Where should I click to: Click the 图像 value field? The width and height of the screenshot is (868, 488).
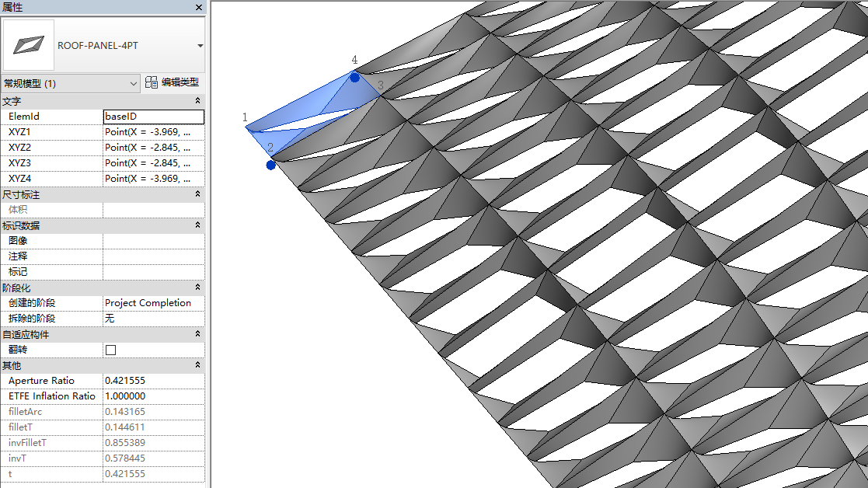153,241
